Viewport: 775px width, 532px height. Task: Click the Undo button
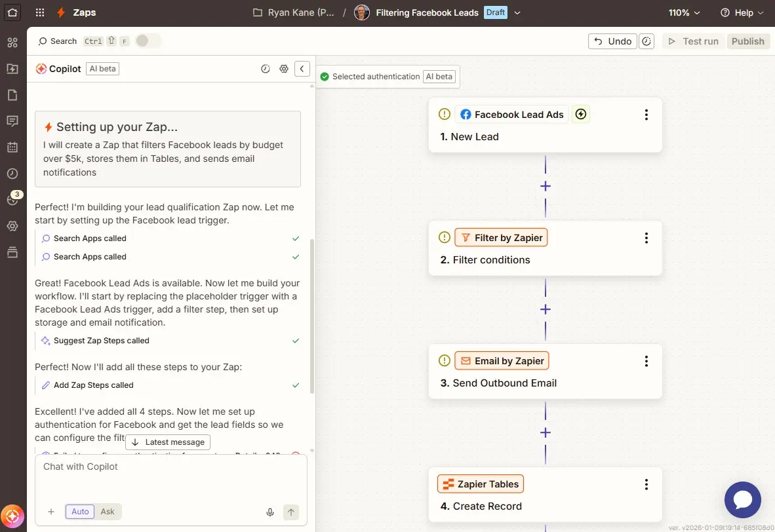(x=612, y=41)
